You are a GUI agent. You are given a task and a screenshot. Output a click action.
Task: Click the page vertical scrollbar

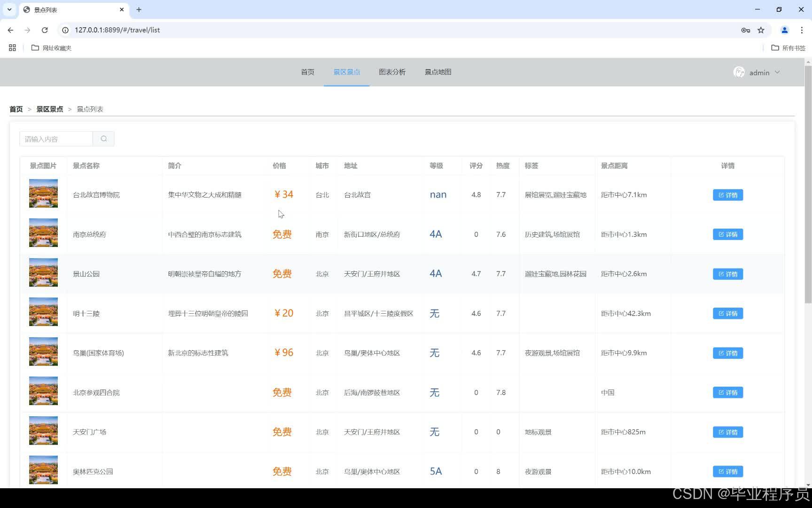(x=808, y=183)
